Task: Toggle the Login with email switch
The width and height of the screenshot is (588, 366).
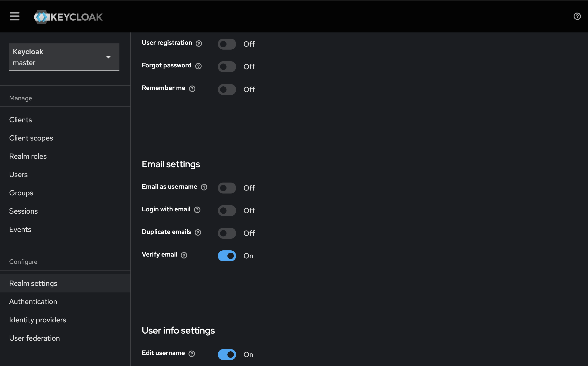Action: pos(227,211)
